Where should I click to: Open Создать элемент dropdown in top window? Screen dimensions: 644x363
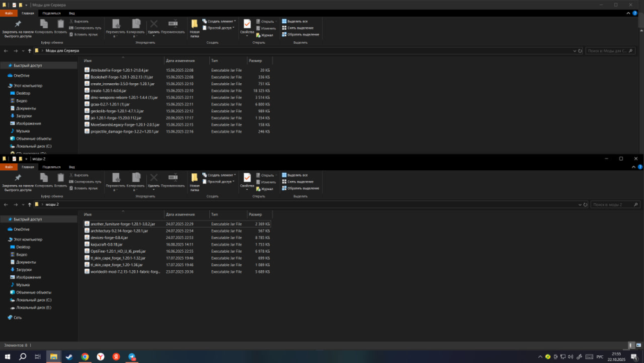(x=219, y=21)
